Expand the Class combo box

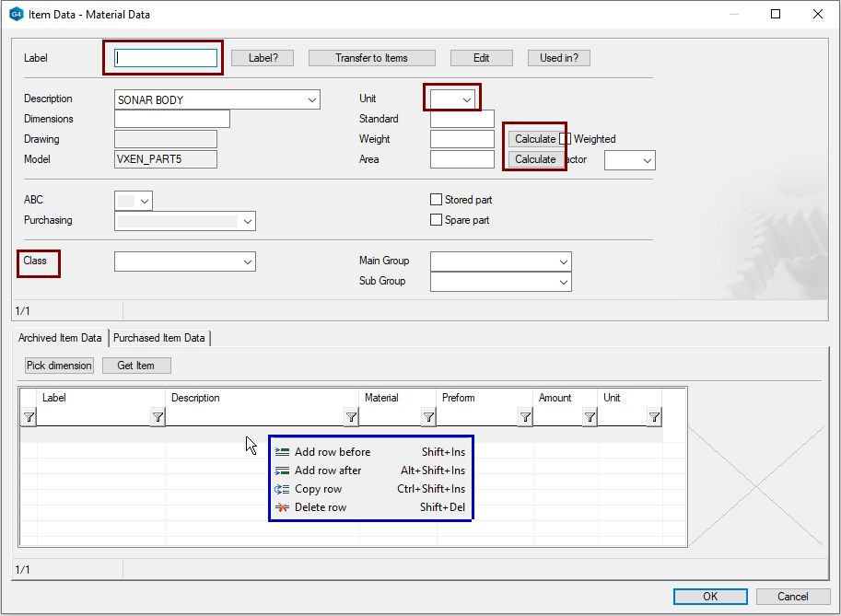pyautogui.click(x=248, y=262)
